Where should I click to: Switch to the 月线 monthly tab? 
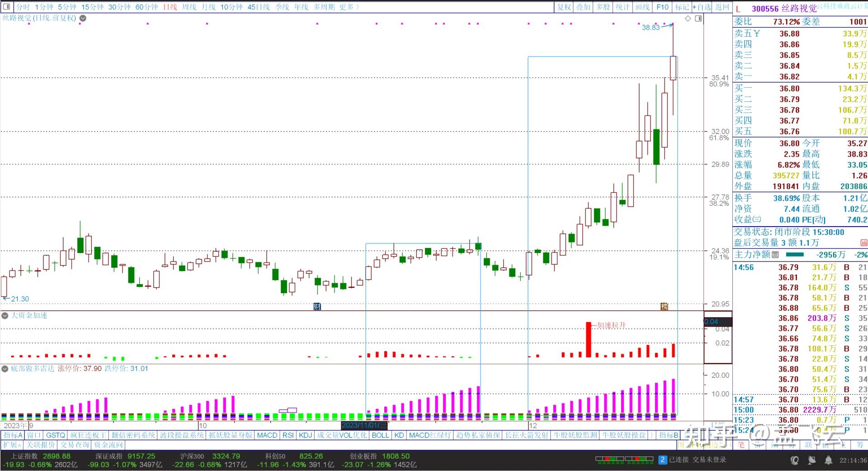pyautogui.click(x=208, y=7)
